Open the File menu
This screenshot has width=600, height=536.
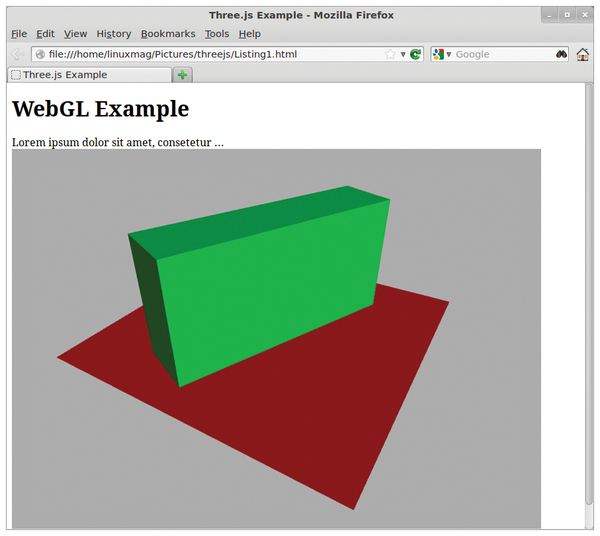tap(19, 34)
